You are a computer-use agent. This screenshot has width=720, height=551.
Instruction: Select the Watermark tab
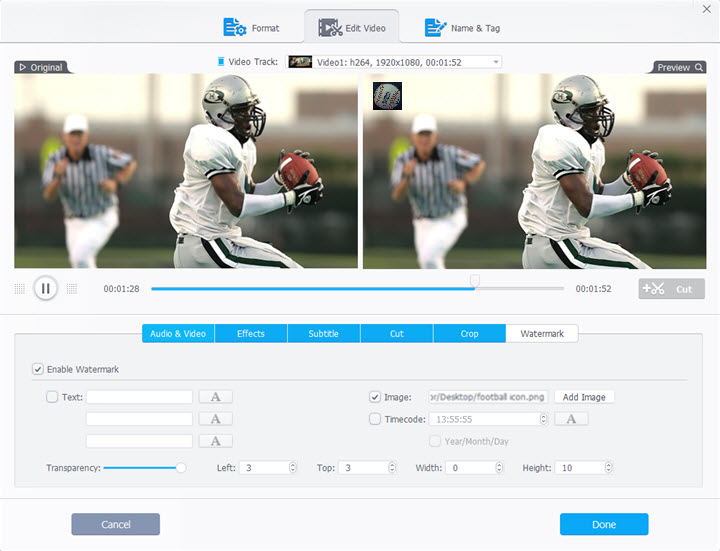coord(542,334)
